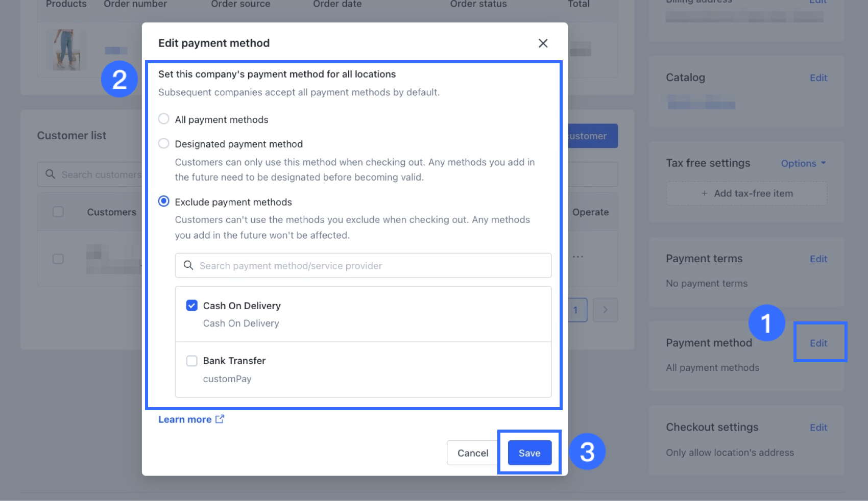
Task: Click the magnifier icon in payment method search
Action: pos(188,265)
